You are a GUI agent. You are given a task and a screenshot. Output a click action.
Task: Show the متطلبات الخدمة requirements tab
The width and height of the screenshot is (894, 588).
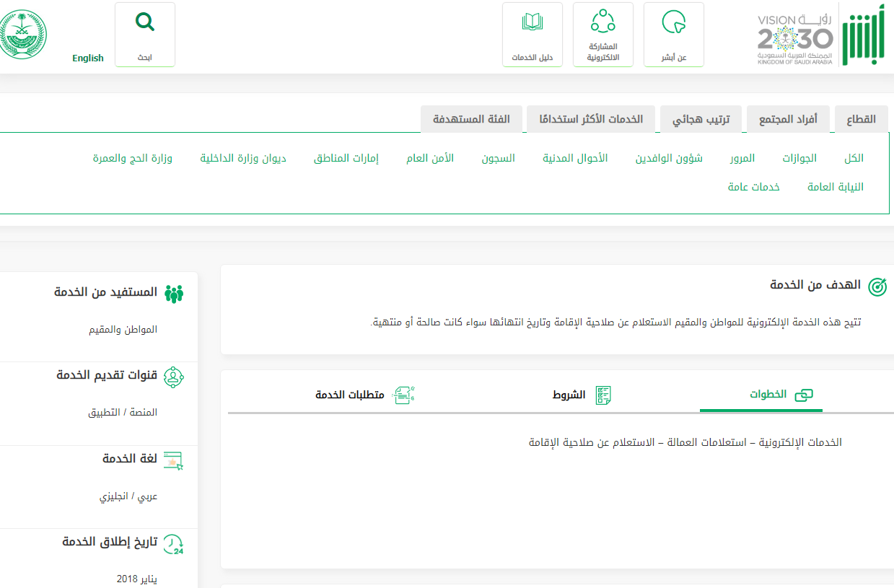pyautogui.click(x=364, y=395)
